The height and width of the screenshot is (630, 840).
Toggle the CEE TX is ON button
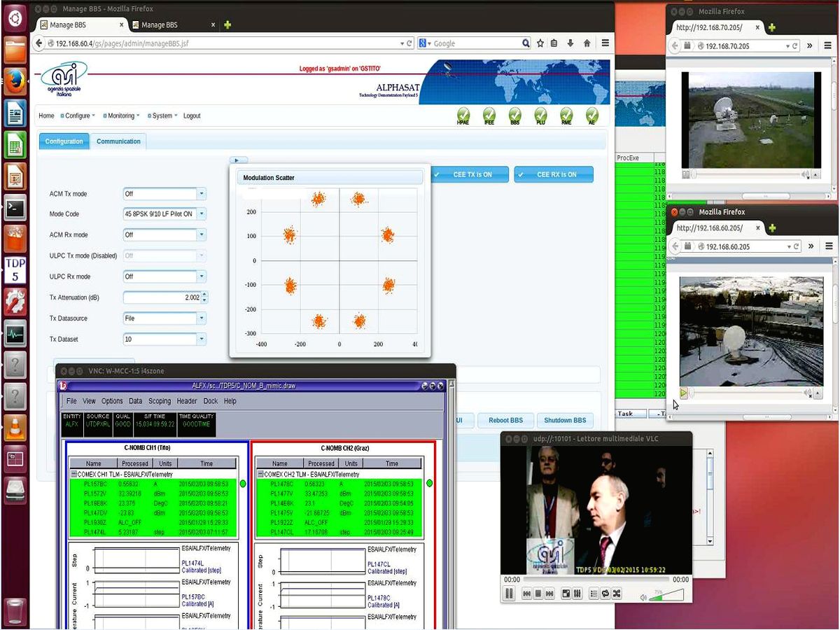(x=468, y=174)
